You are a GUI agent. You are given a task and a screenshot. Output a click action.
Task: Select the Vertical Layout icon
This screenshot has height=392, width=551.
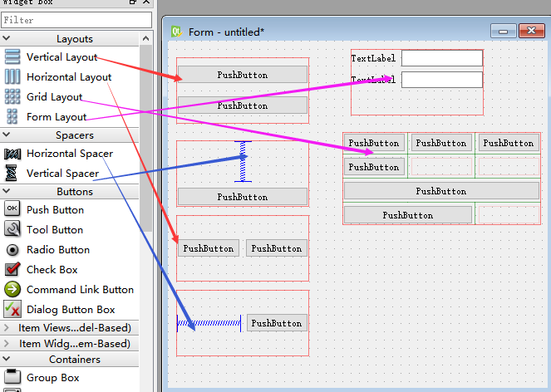click(x=12, y=57)
